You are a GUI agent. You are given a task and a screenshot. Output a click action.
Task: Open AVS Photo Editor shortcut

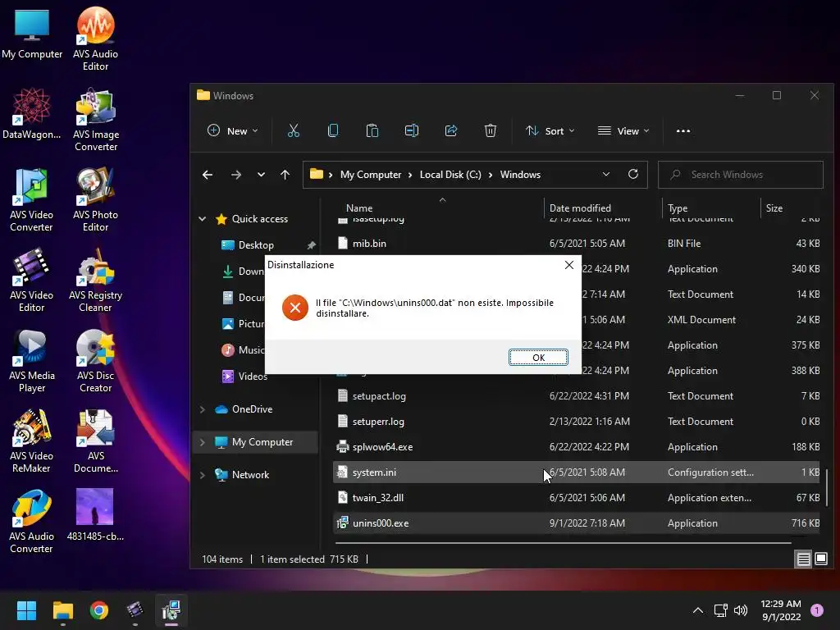[95, 199]
